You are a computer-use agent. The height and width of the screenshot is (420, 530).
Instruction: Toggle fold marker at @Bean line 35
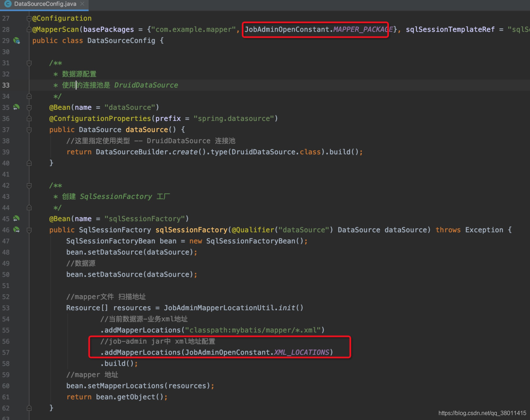29,107
